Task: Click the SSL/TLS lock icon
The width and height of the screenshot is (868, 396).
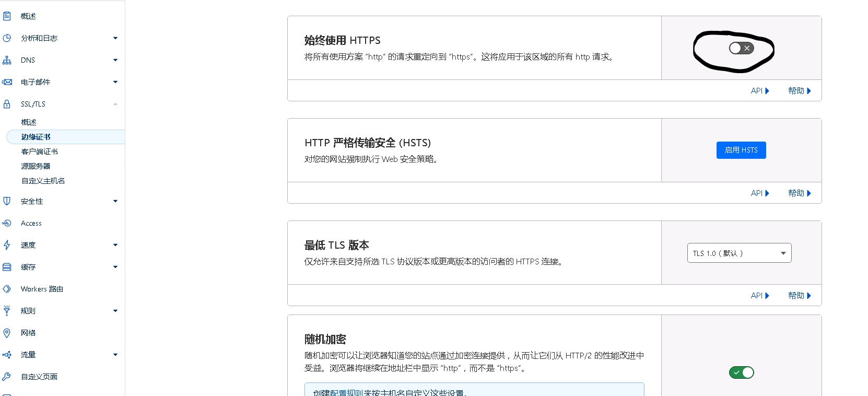Action: (7, 104)
